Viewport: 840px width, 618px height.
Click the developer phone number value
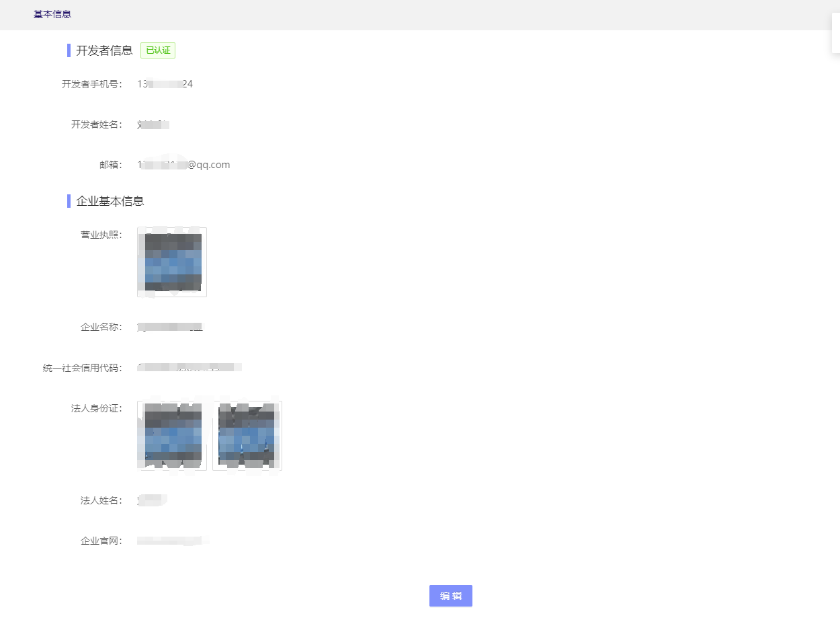pyautogui.click(x=165, y=84)
